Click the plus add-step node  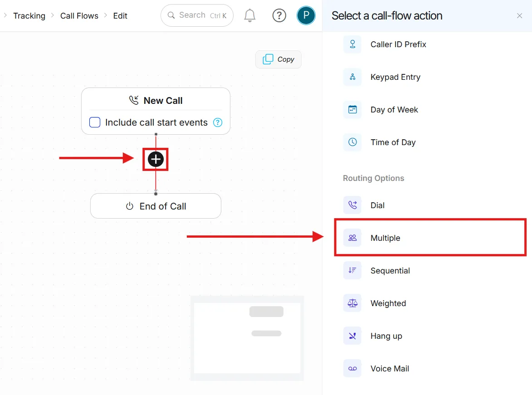point(156,159)
